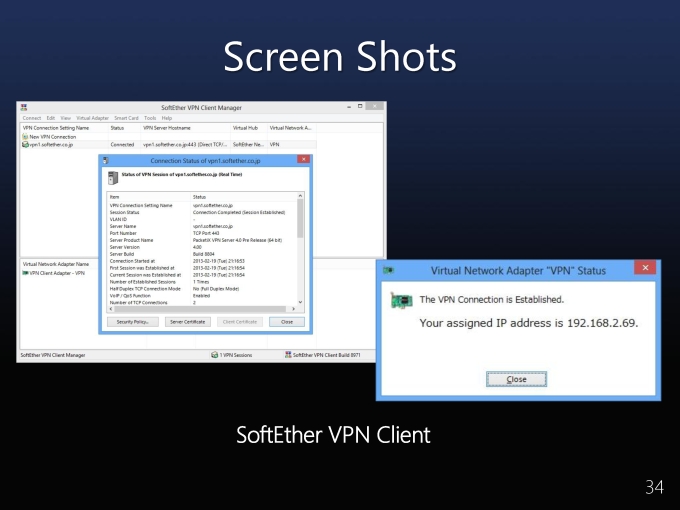This screenshot has width=680, height=510.
Task: Click the New VPN Connection icon
Action: point(25,137)
